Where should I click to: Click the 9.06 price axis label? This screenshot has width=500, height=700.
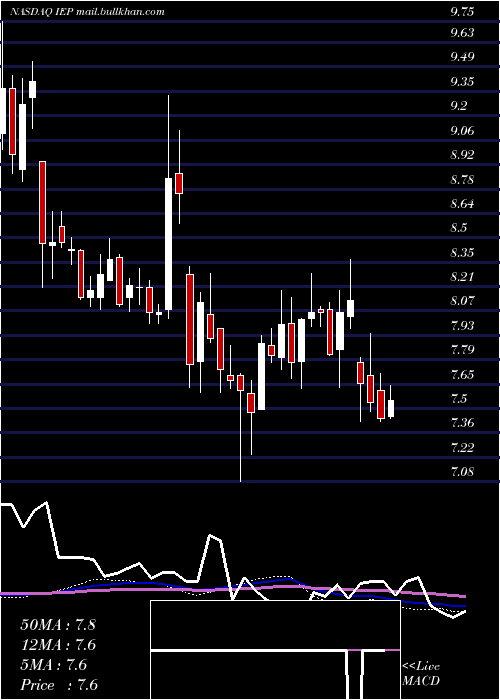[462, 130]
